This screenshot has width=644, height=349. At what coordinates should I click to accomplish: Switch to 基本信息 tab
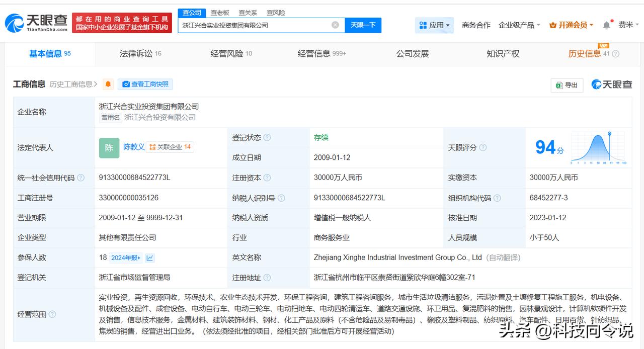pos(50,54)
